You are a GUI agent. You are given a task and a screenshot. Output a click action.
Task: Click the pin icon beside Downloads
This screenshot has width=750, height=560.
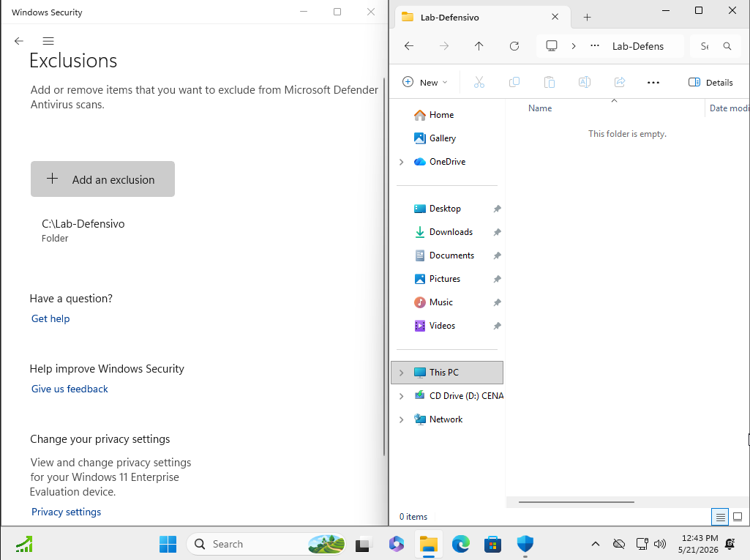pyautogui.click(x=497, y=232)
